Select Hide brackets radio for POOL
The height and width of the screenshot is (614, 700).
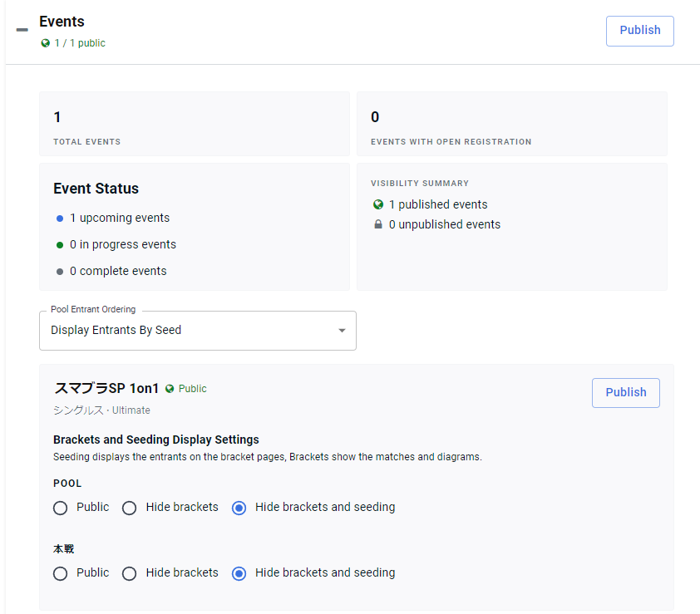pyautogui.click(x=130, y=508)
